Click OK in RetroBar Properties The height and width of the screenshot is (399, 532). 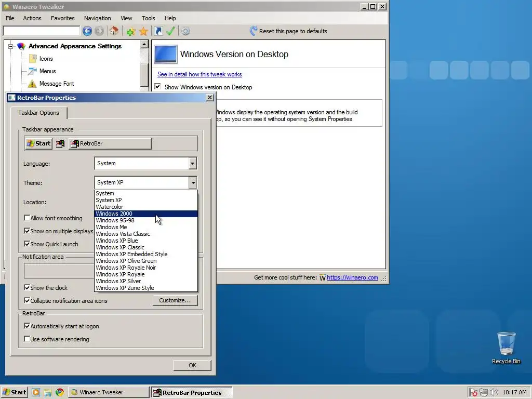(x=192, y=365)
